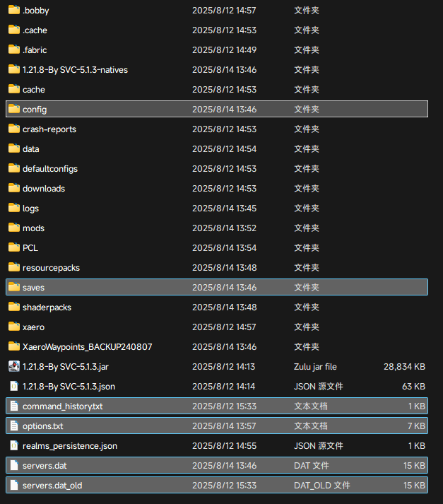Click the 1.21.8-By SVC-5.1.3.json file icon
The width and height of the screenshot is (443, 504).
(14, 387)
